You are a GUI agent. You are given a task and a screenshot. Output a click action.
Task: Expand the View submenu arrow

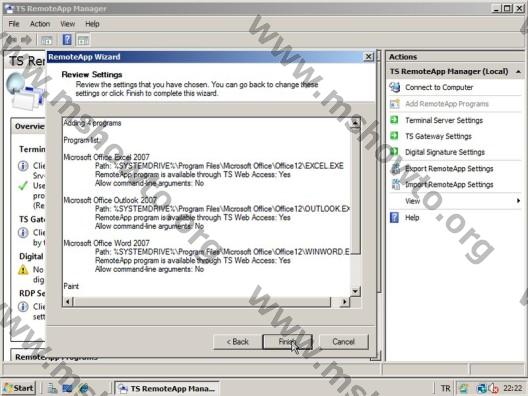[518, 201]
